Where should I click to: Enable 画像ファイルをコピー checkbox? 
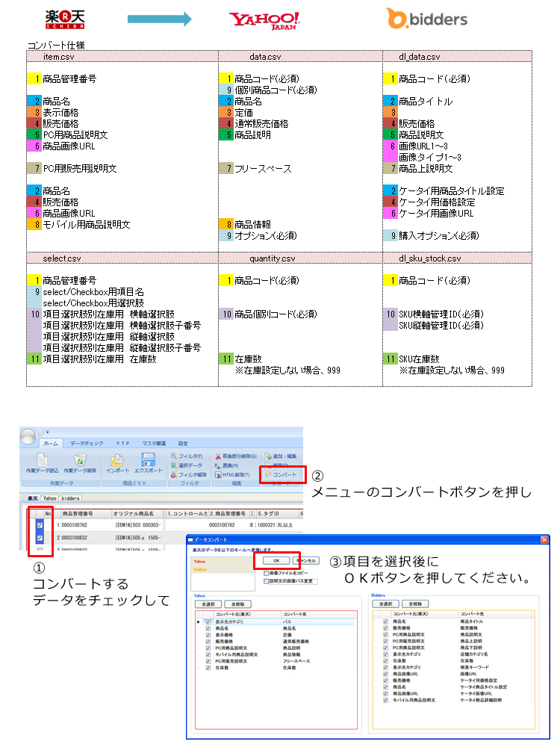point(267,573)
